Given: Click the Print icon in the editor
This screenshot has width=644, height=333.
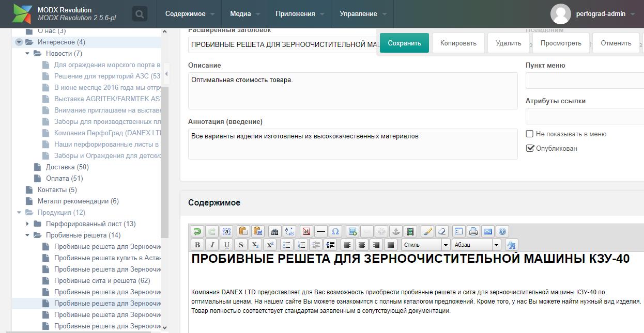Looking at the screenshot, I should (473, 231).
